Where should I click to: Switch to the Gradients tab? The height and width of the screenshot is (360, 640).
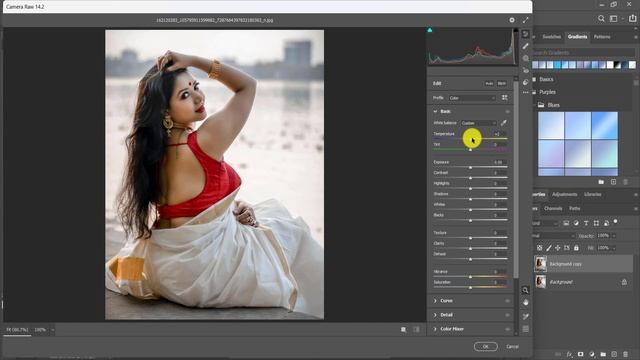tap(577, 37)
